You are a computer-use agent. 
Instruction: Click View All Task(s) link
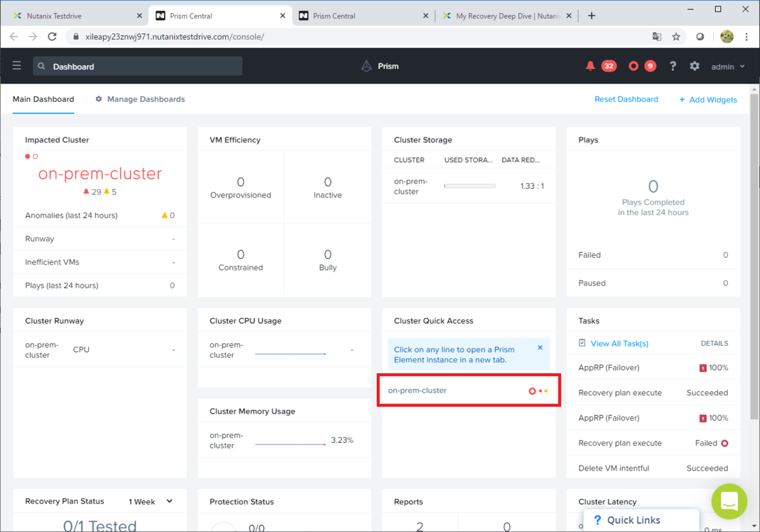point(619,343)
